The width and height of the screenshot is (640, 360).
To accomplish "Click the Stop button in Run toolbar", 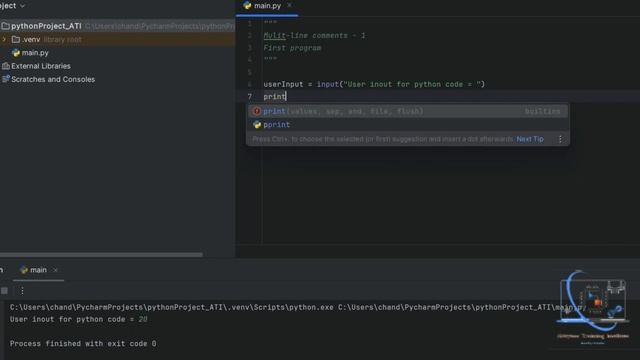I will pos(4,291).
